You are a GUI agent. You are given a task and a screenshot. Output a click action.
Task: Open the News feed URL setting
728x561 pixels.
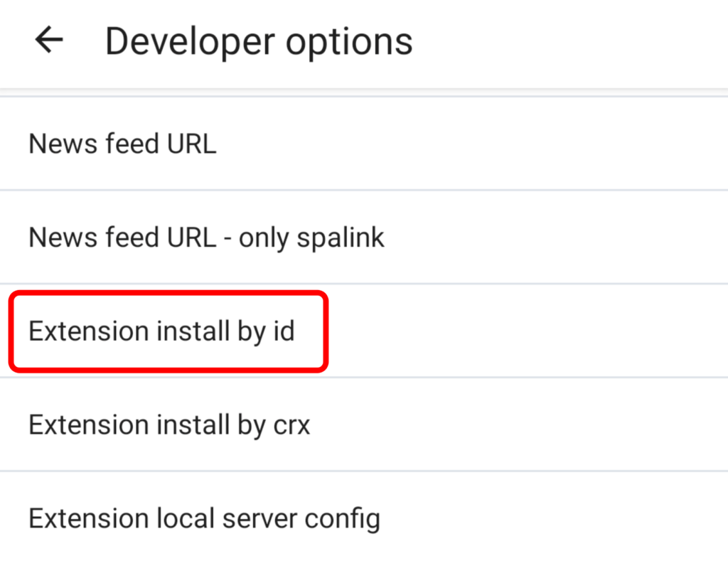click(x=364, y=144)
